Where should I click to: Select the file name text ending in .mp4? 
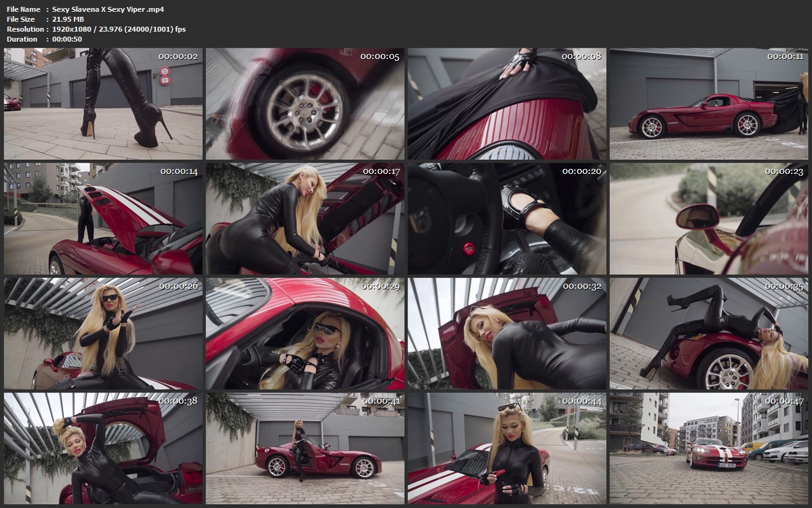tap(108, 9)
